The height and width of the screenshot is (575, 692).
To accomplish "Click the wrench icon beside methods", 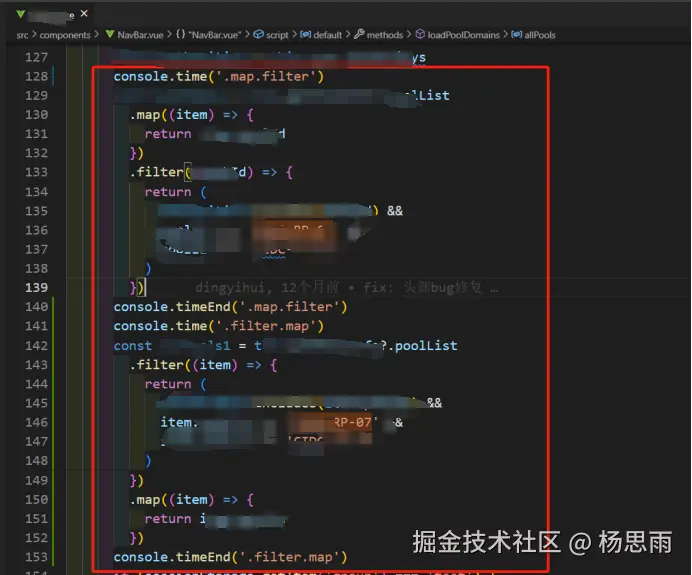I will click(359, 34).
